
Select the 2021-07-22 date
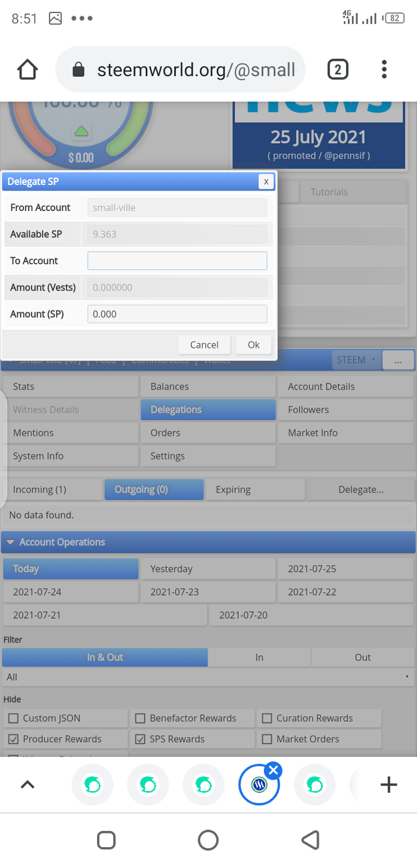346,592
